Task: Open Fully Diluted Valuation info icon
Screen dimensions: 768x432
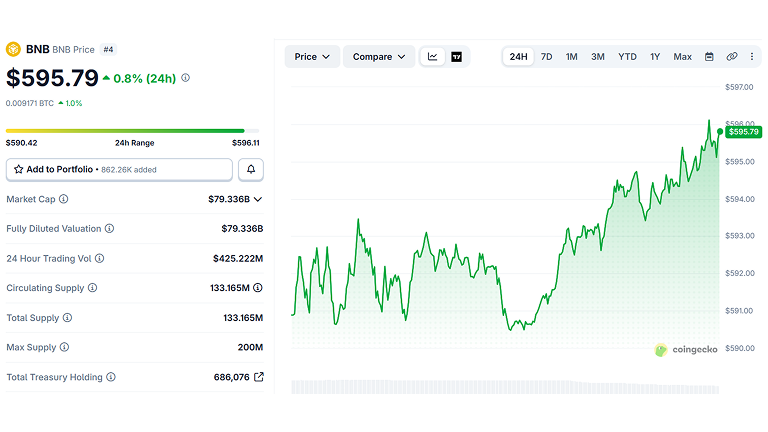Action: tap(110, 228)
